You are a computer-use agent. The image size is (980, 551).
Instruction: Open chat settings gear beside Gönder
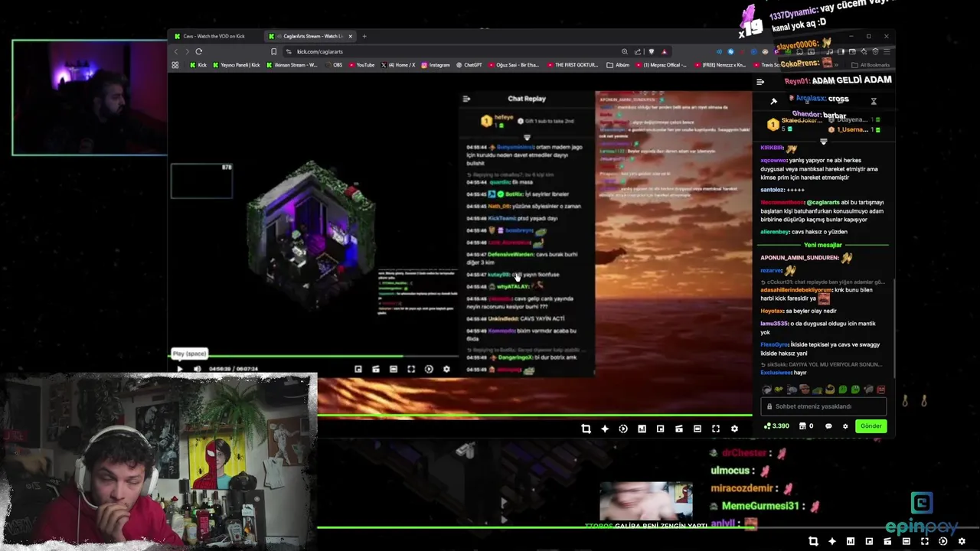(845, 426)
